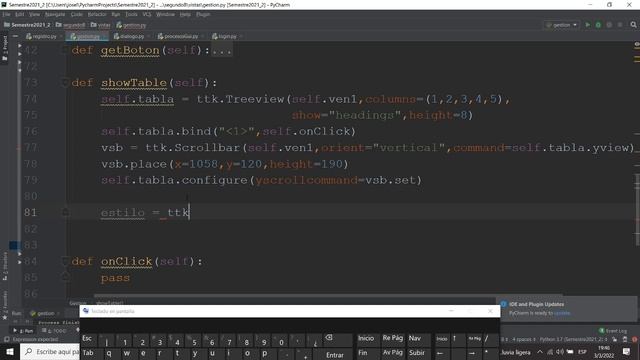Click the Python 3.7 interpreter status entry
Screen dimensions: 640x360
(574, 339)
